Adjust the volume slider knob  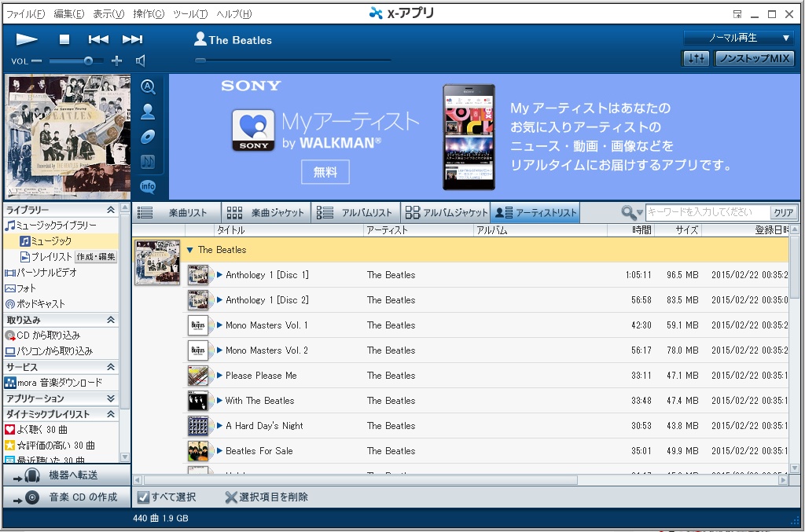(x=88, y=61)
